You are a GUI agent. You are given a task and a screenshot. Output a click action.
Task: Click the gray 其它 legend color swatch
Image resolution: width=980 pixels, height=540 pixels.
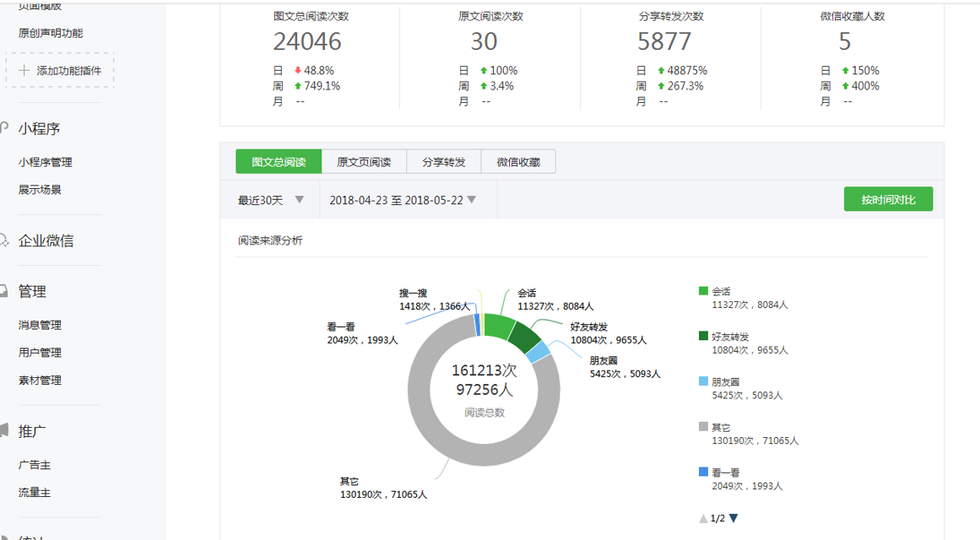[x=704, y=428]
